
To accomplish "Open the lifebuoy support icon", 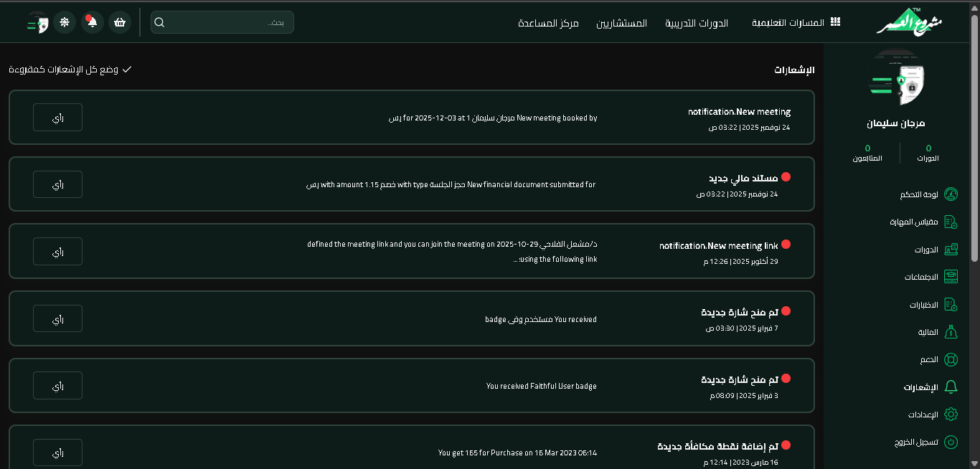I will (x=951, y=359).
